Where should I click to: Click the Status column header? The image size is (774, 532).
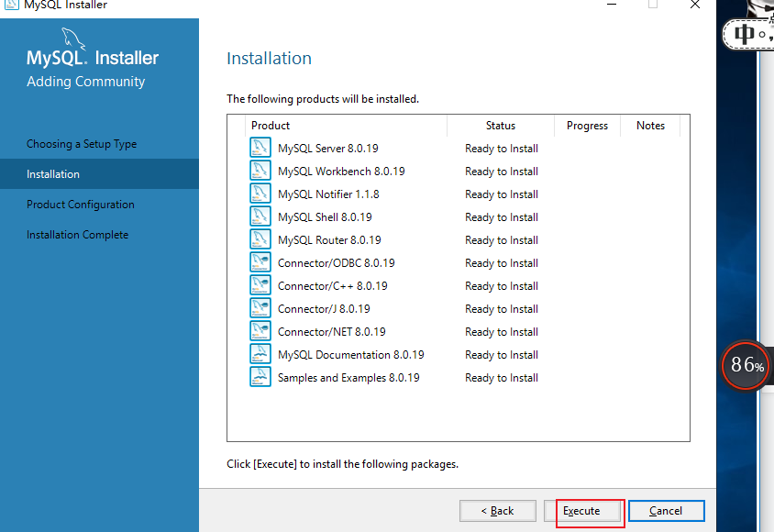pyautogui.click(x=500, y=126)
